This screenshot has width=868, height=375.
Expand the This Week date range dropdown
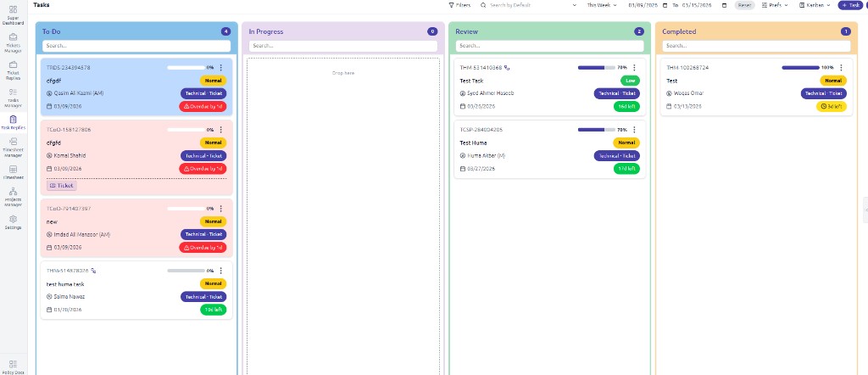coord(602,5)
